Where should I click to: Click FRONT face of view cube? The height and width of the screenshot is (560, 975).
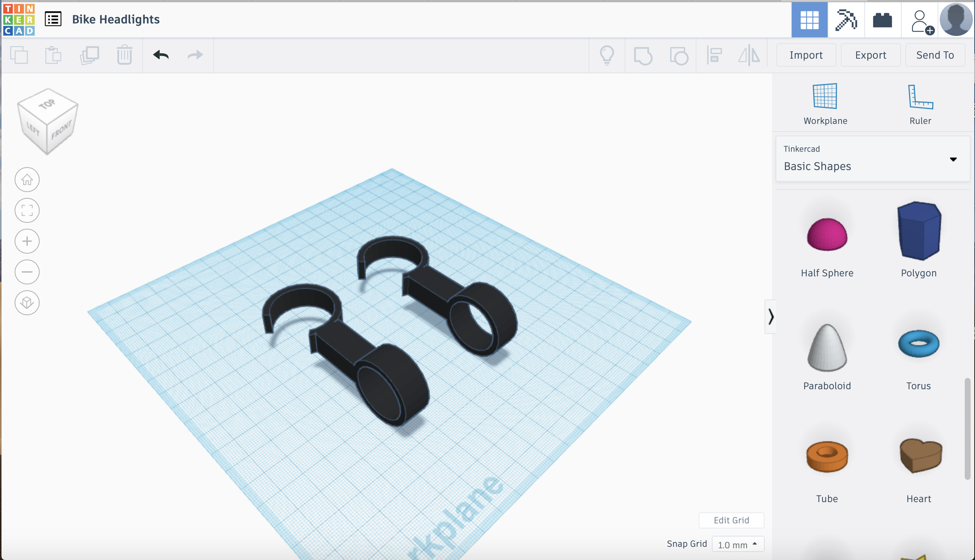click(62, 131)
